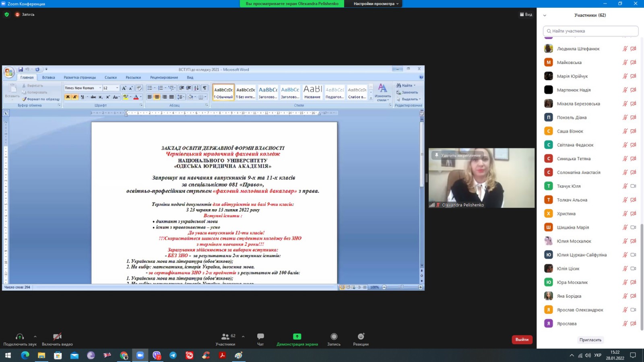Open the Participants panel icon
This screenshot has height=362, width=644.
225,339
